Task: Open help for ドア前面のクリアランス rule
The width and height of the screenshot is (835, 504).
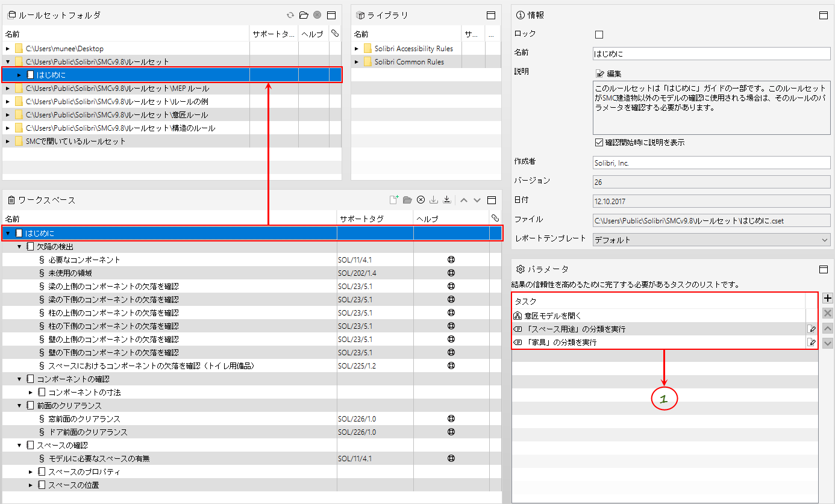Action: (451, 432)
